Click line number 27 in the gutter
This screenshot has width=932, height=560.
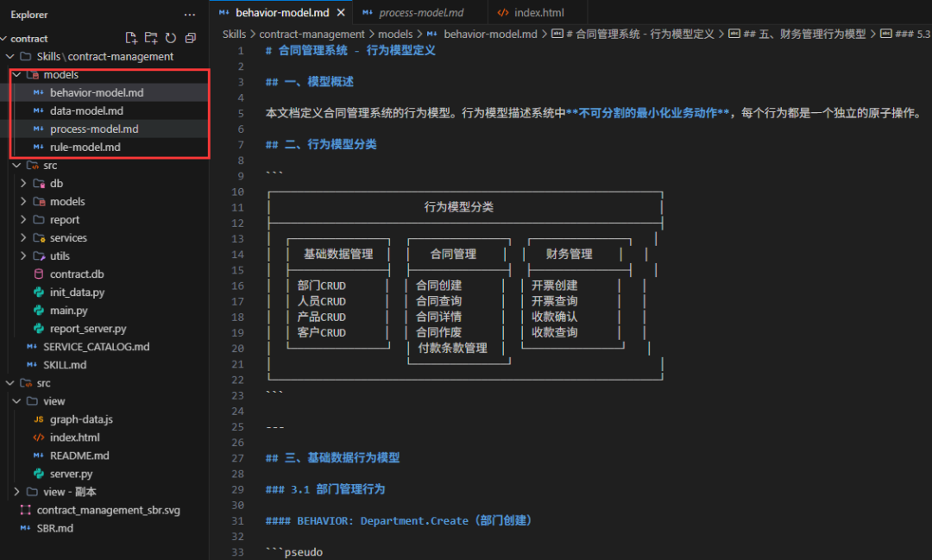tap(238, 457)
